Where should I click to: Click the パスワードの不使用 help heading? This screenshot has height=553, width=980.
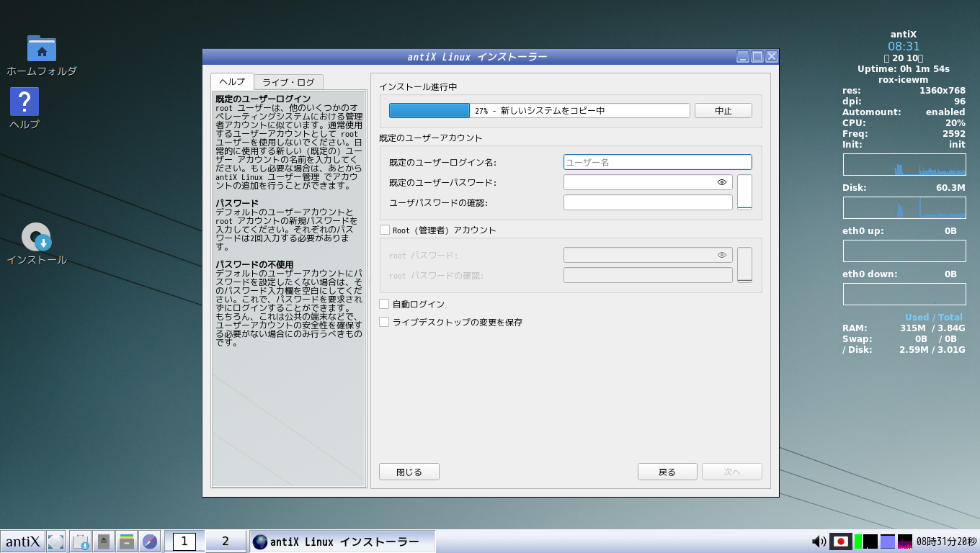pyautogui.click(x=254, y=264)
